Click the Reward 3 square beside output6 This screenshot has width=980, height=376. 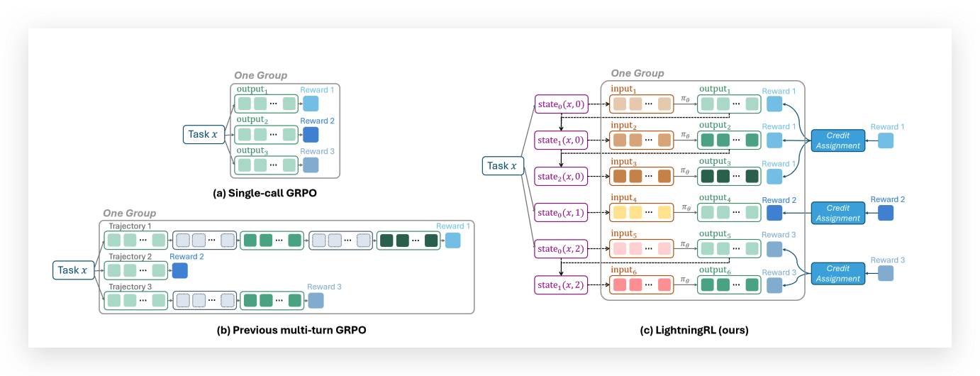(x=774, y=286)
